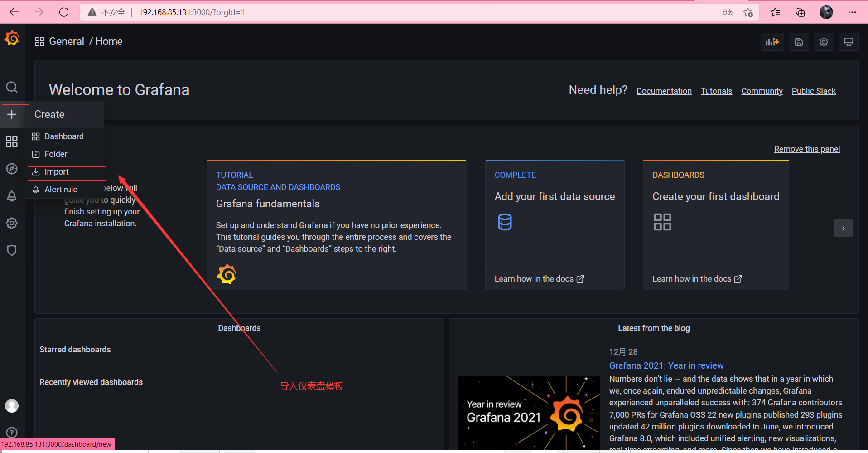Reload the browser page
868x453 pixels.
point(64,12)
